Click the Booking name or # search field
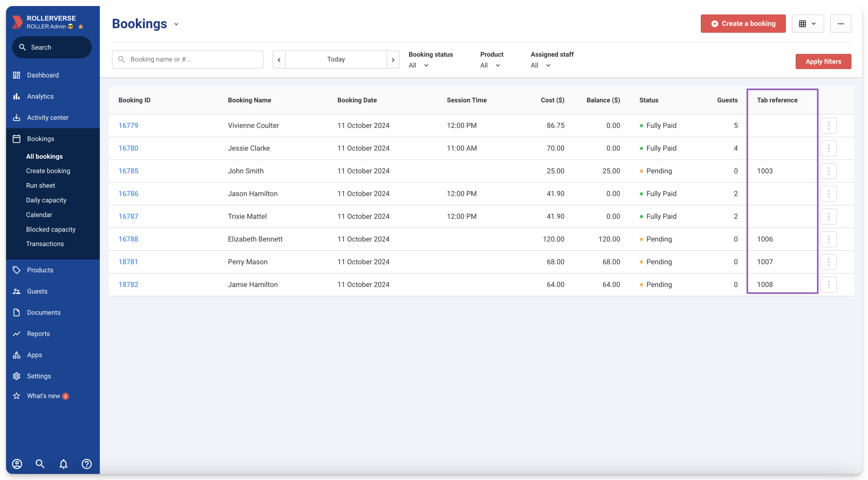 [188, 60]
